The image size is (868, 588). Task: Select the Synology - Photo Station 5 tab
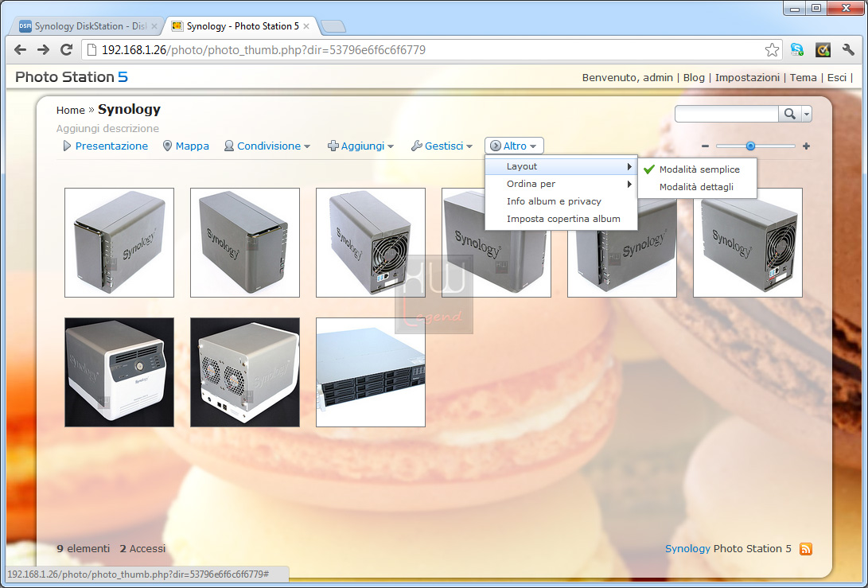click(242, 26)
